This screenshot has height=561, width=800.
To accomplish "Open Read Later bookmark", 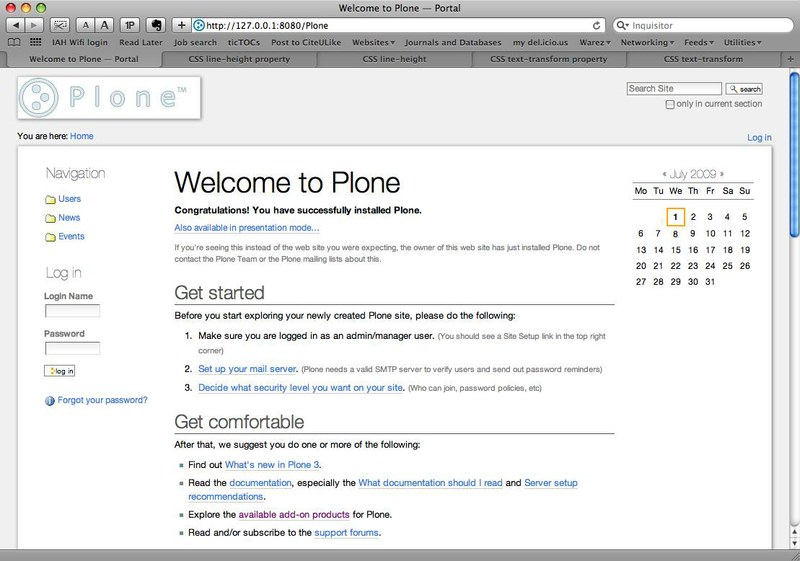I will (x=141, y=42).
